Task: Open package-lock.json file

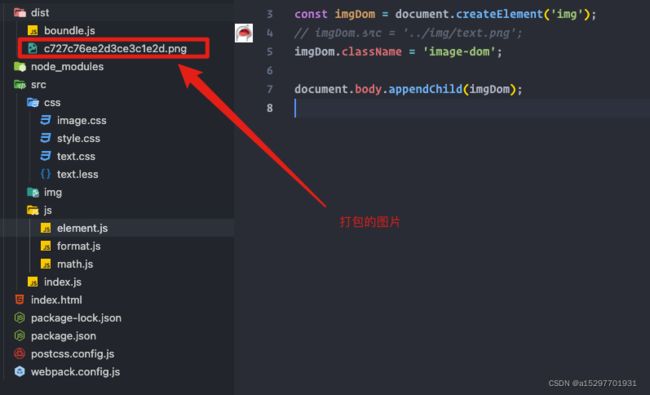Action: (x=76, y=318)
